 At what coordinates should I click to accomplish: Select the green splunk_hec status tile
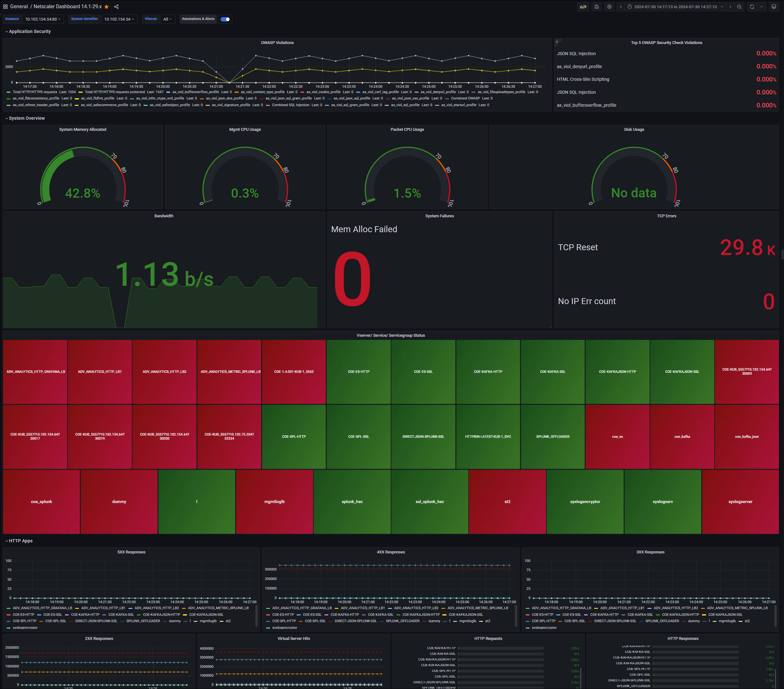click(352, 501)
